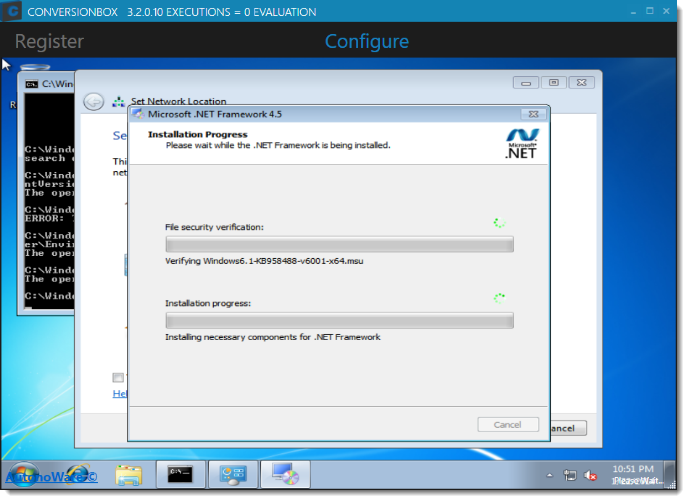Viewport: 688px width, 501px height.
Task: Click the .NET Framework installer title icon
Action: 139,114
